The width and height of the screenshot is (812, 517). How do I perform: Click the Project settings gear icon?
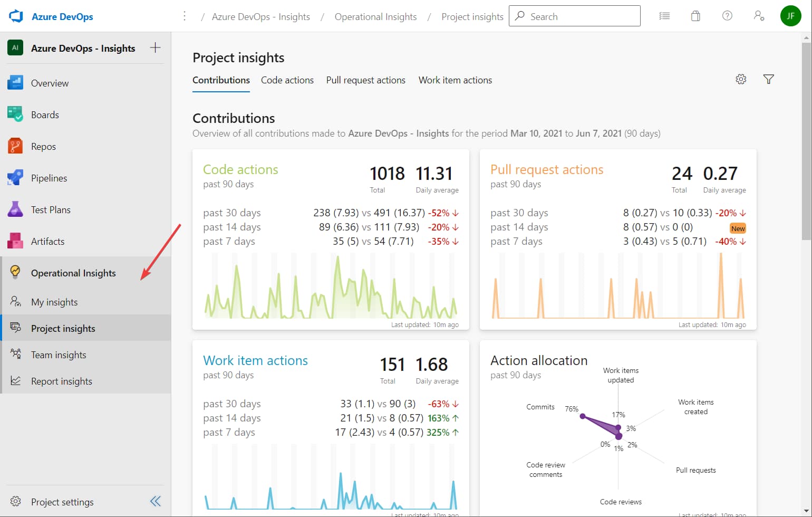pyautogui.click(x=16, y=501)
